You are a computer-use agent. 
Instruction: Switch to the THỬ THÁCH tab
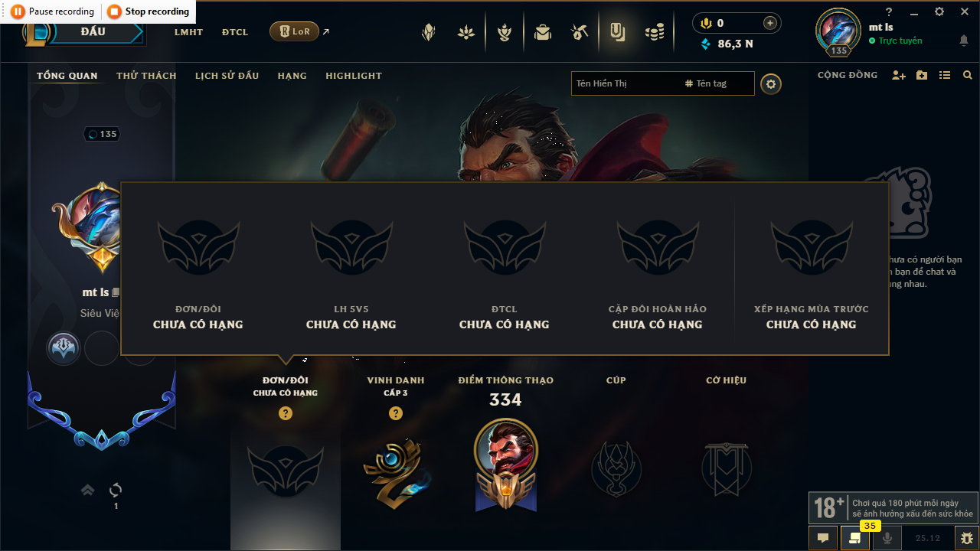(146, 76)
